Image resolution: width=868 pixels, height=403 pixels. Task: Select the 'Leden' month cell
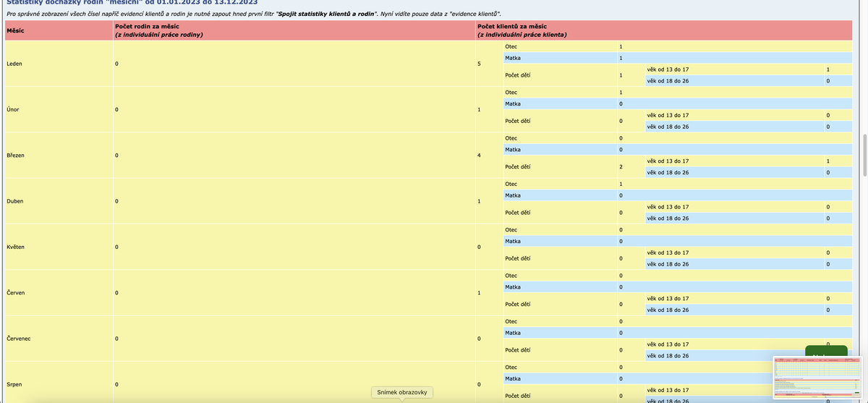tap(14, 64)
